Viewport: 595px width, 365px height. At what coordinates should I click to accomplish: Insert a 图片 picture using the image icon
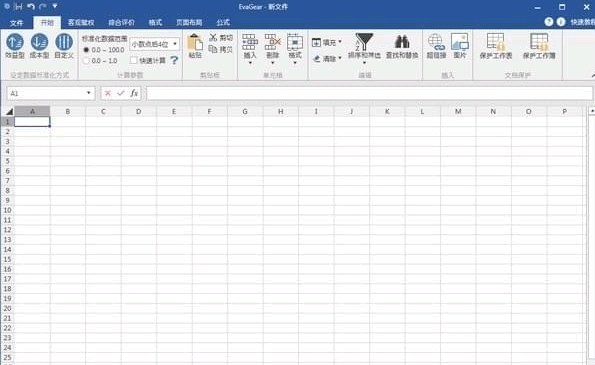(460, 42)
